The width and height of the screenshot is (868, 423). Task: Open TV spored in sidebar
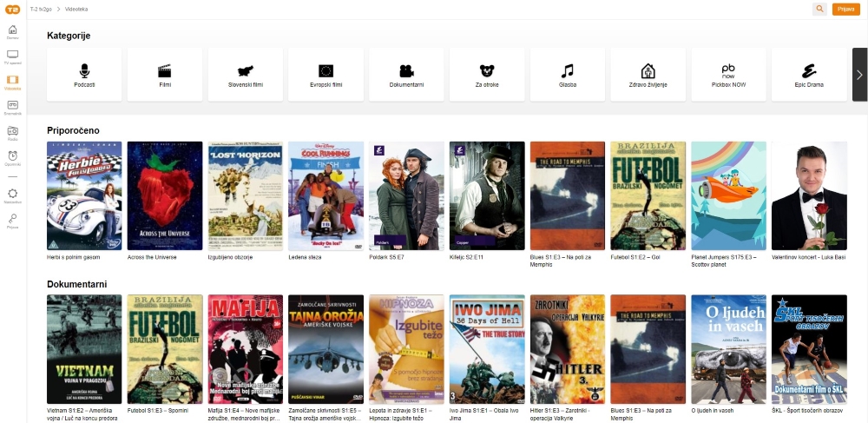point(12,57)
